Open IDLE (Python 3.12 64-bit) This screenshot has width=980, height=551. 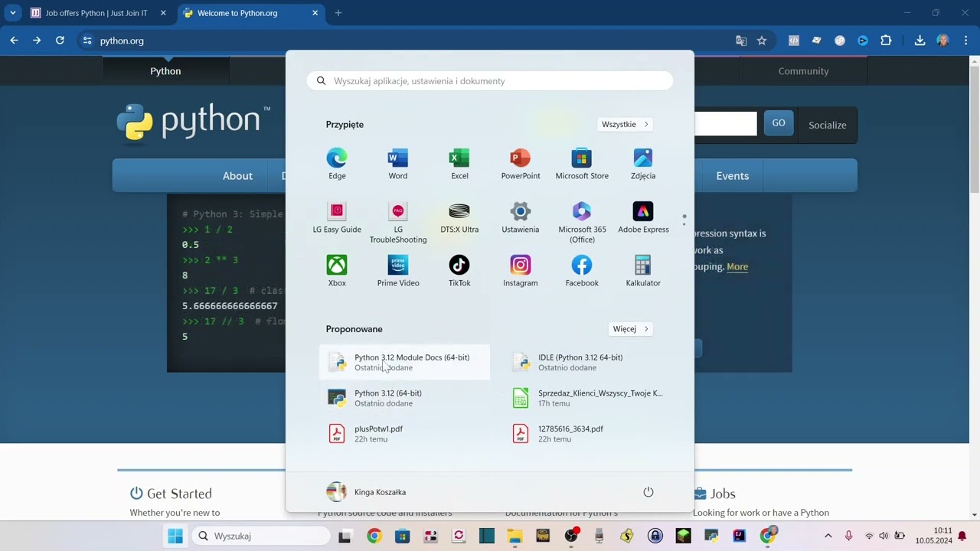[588, 362]
